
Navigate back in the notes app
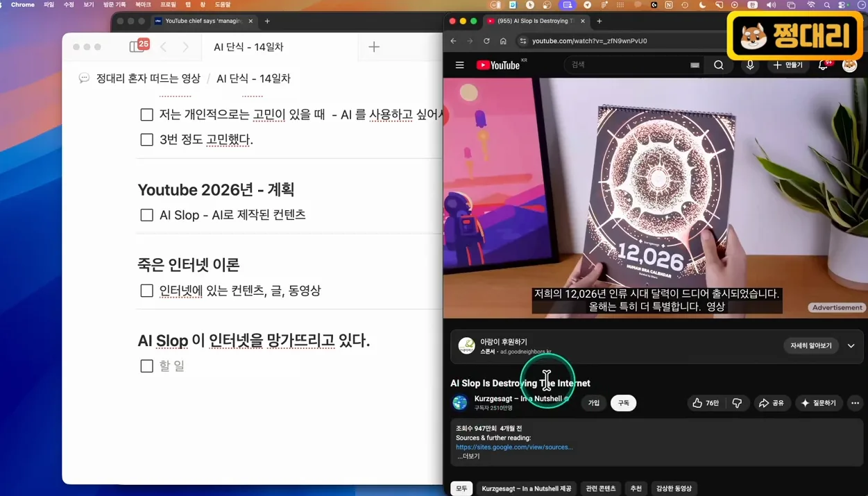tap(164, 47)
